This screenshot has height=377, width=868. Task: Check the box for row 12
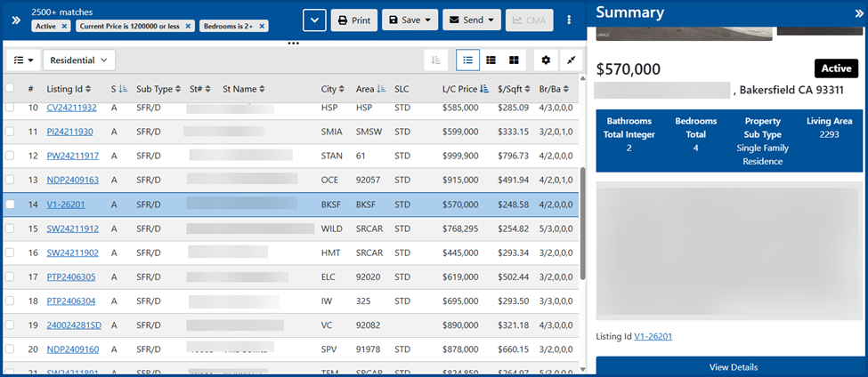[10, 156]
